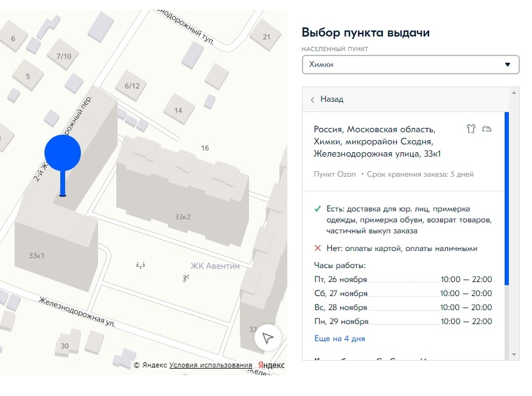Click the back chevron beside Назад
The height and width of the screenshot is (396, 532).
click(x=312, y=99)
